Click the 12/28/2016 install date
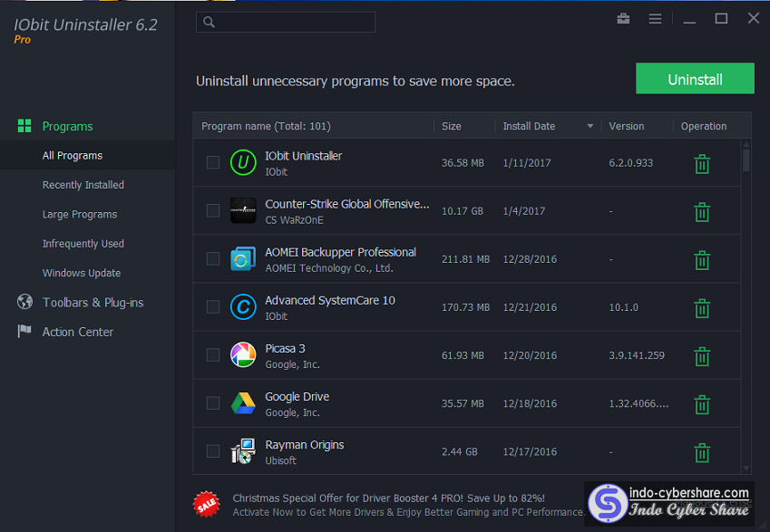Image resolution: width=770 pixels, height=532 pixels. click(530, 259)
